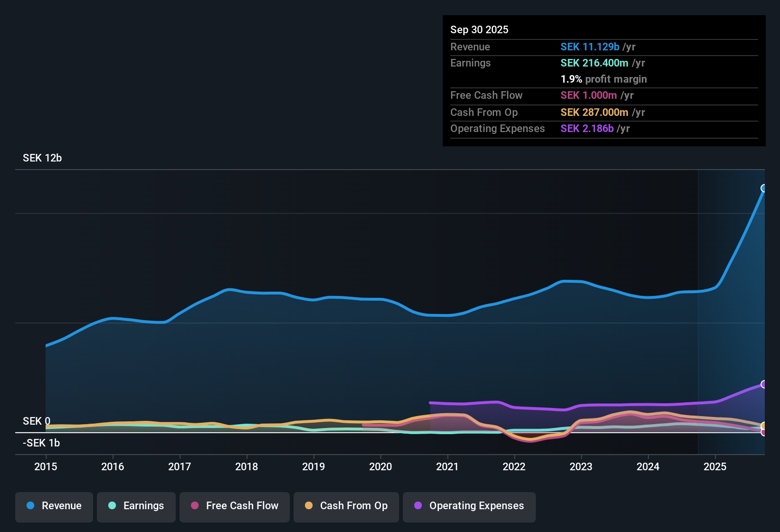The height and width of the screenshot is (532, 780).
Task: Click the 2021 x-axis label
Action: point(447,467)
